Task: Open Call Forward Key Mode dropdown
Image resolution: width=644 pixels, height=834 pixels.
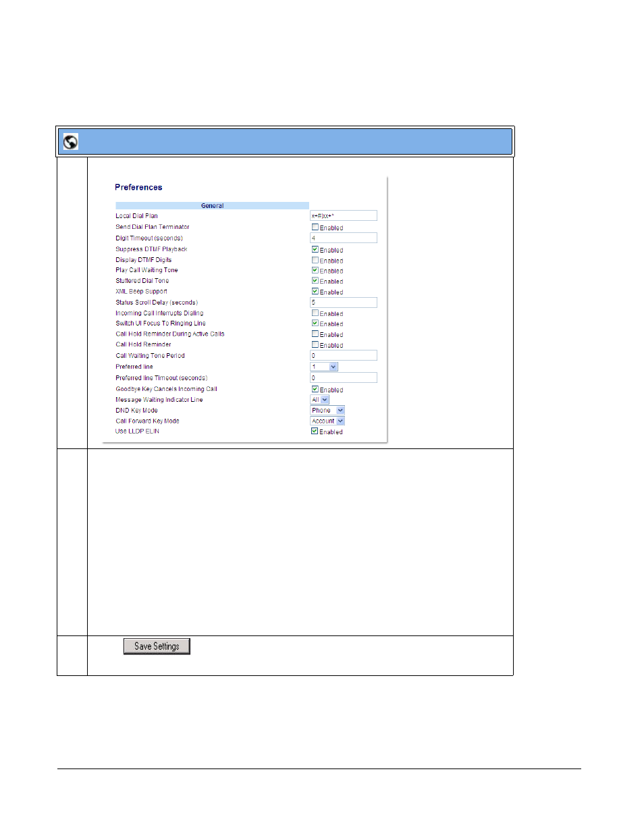Action: tap(327, 421)
